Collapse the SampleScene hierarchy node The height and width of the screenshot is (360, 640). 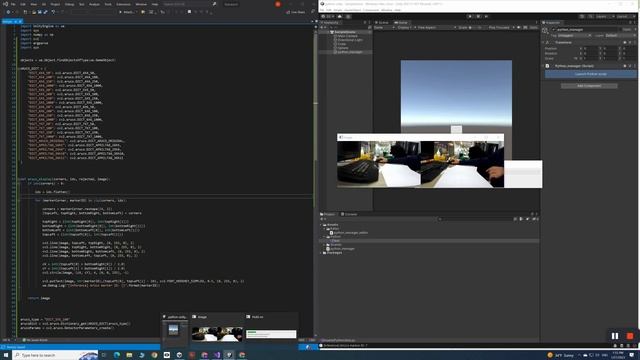(328, 32)
